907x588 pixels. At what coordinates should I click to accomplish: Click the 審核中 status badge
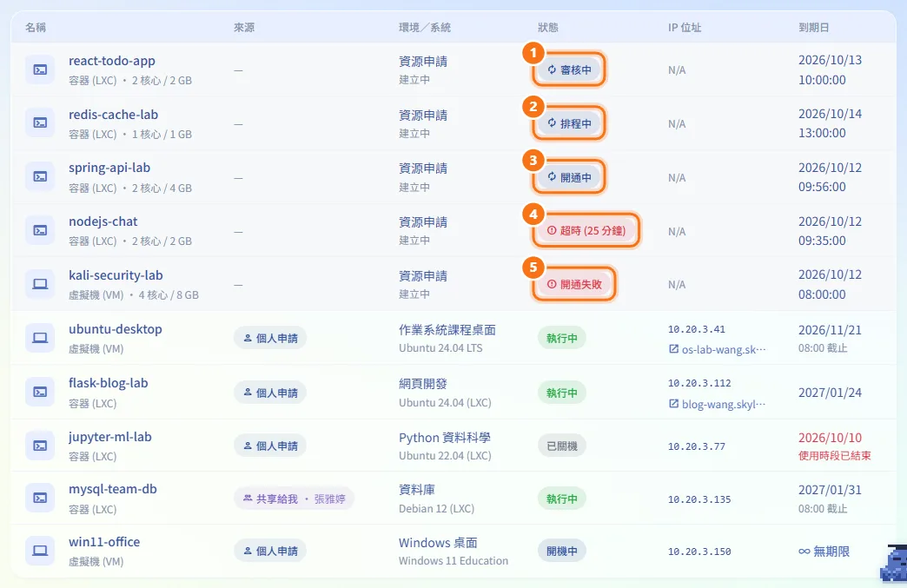569,70
